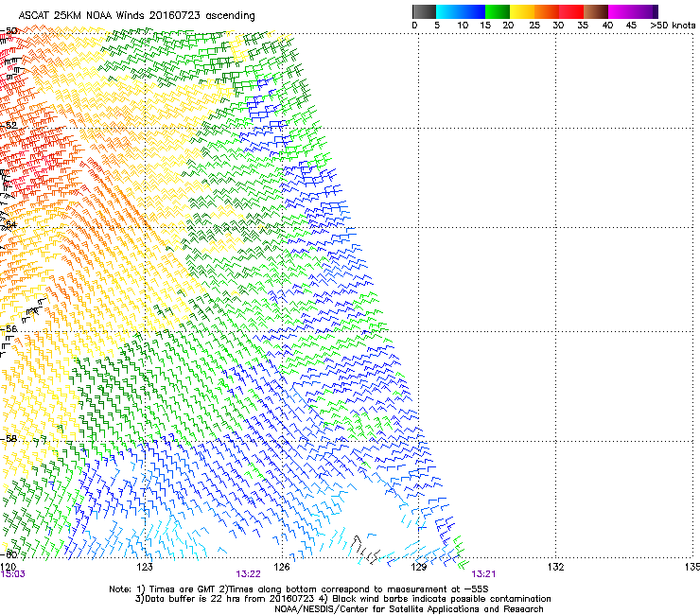Click the '13:21' purple pass time label

[484, 574]
